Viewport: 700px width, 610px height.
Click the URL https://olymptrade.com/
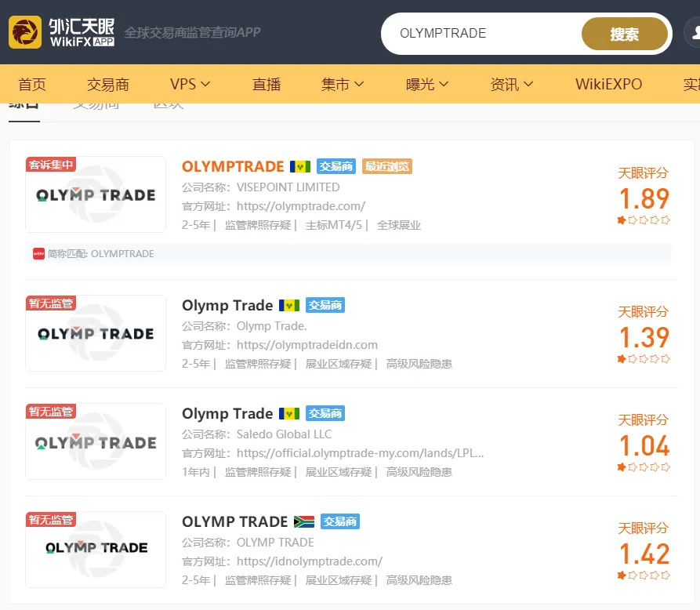pyautogui.click(x=301, y=206)
